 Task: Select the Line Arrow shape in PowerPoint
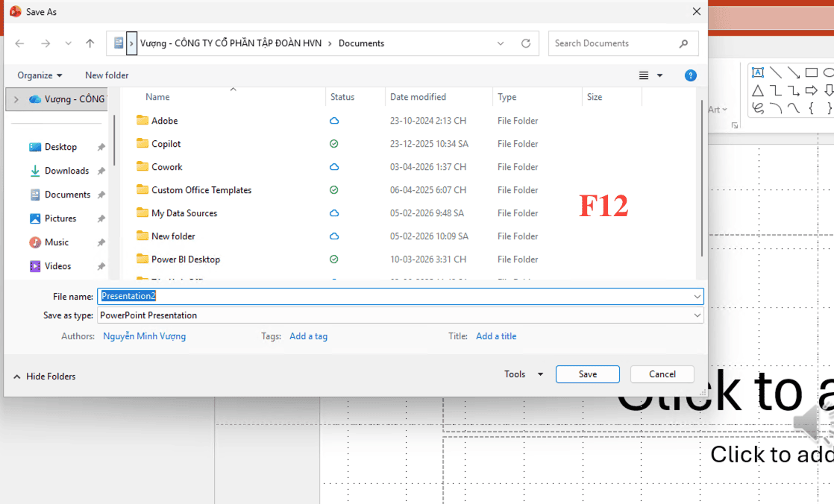click(x=794, y=72)
